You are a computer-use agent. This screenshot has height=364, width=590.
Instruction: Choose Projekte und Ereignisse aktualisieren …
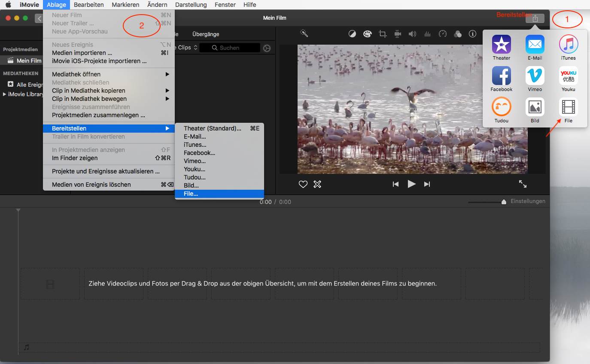[109, 171]
